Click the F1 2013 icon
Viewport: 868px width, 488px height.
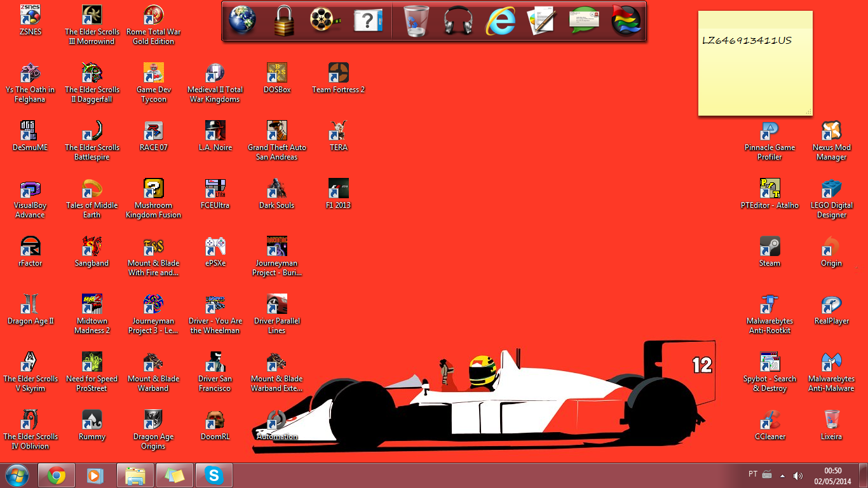(339, 188)
